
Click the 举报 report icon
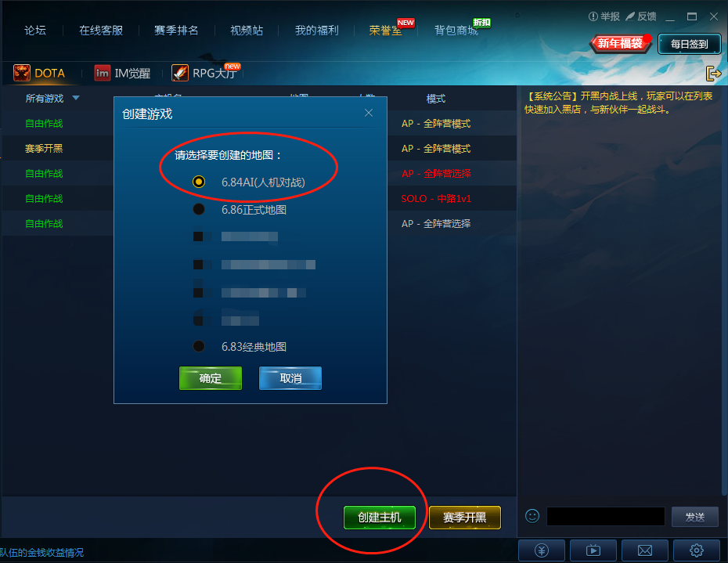593,16
